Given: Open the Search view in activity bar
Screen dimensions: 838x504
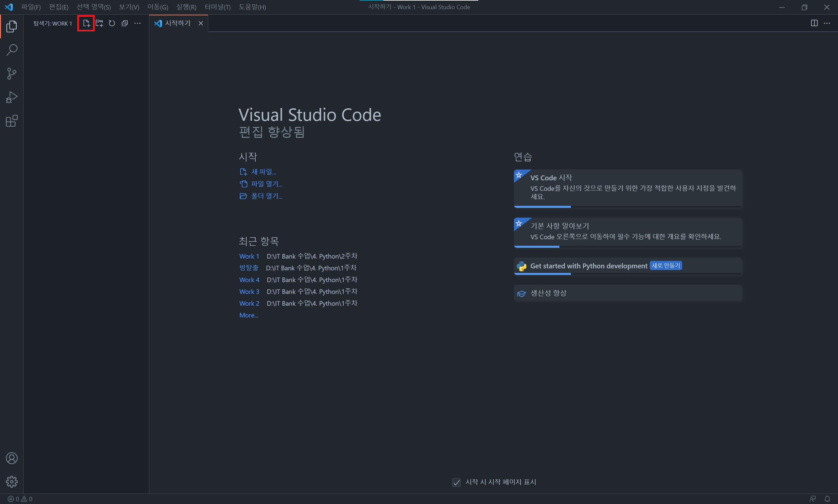Looking at the screenshot, I should click(12, 50).
